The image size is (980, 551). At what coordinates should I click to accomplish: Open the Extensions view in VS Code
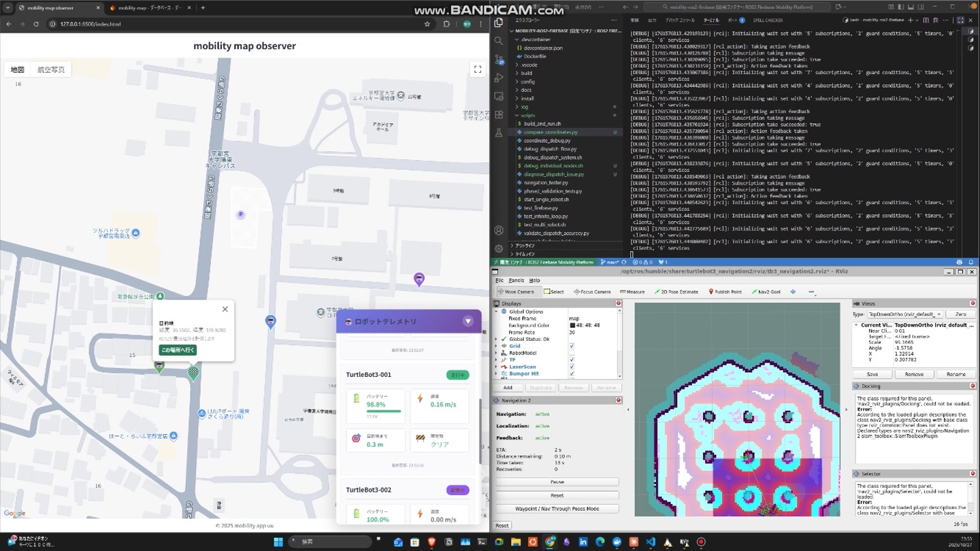[499, 115]
